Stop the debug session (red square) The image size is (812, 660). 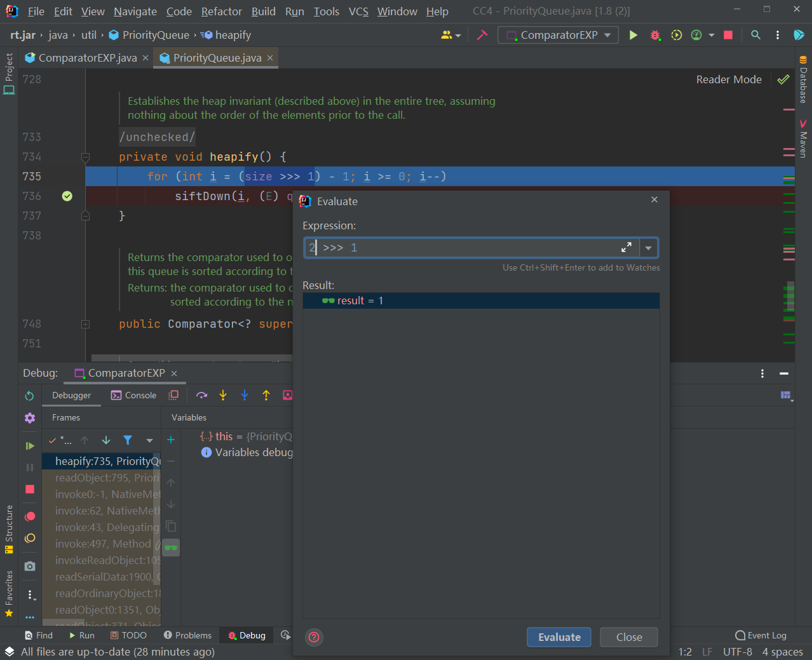pyautogui.click(x=29, y=488)
